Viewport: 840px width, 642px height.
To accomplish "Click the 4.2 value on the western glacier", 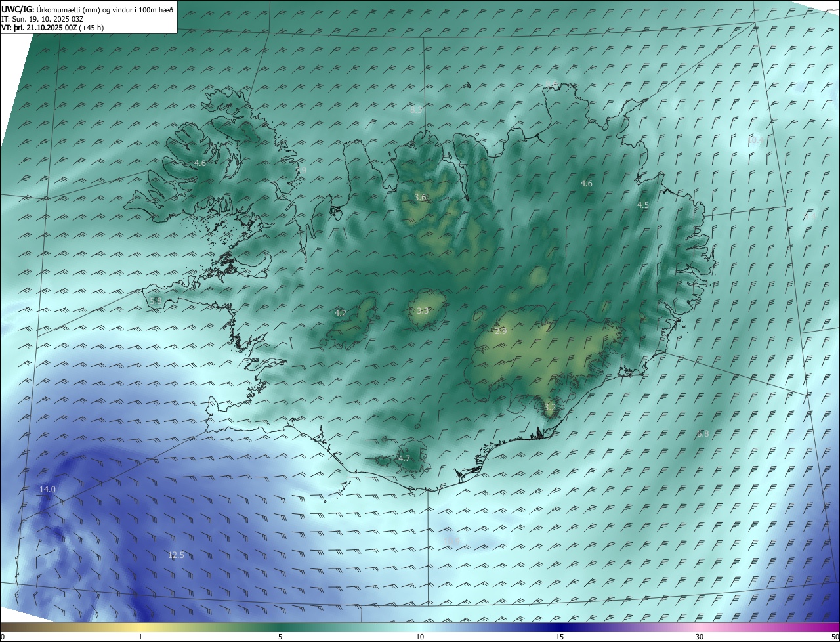I will tap(341, 313).
